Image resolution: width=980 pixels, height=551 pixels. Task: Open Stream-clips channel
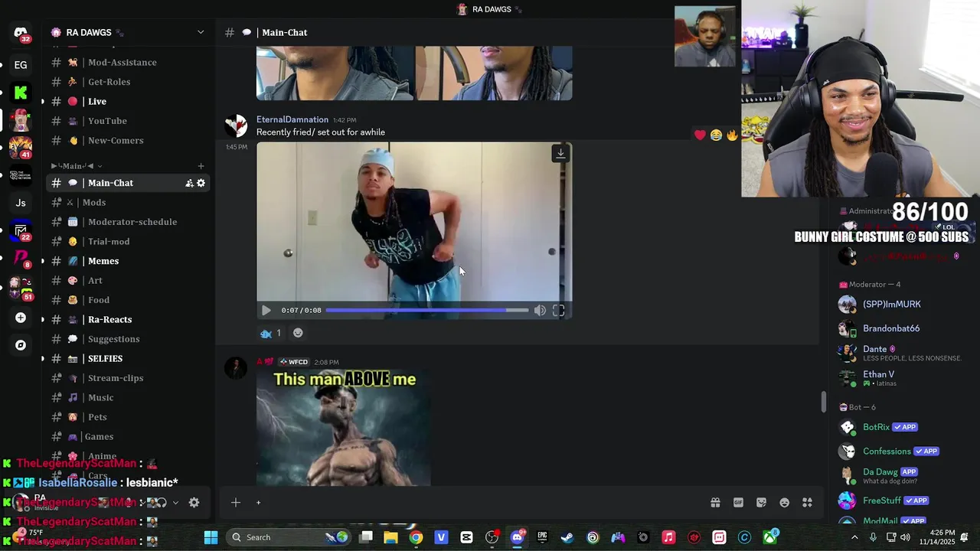click(x=128, y=378)
